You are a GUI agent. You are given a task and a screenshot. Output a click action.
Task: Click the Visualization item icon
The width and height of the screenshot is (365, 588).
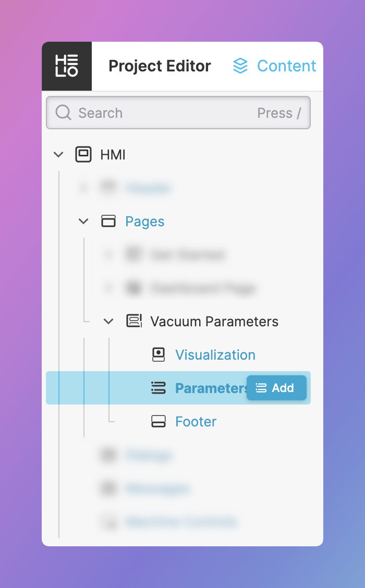click(159, 355)
